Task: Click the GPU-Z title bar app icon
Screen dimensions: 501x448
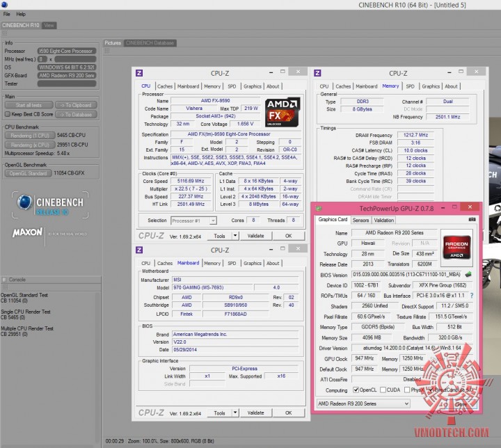Action: (x=319, y=208)
